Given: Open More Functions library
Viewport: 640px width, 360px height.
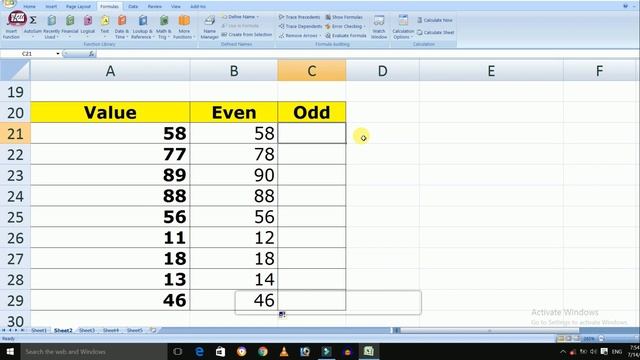Looking at the screenshot, I should (x=184, y=27).
